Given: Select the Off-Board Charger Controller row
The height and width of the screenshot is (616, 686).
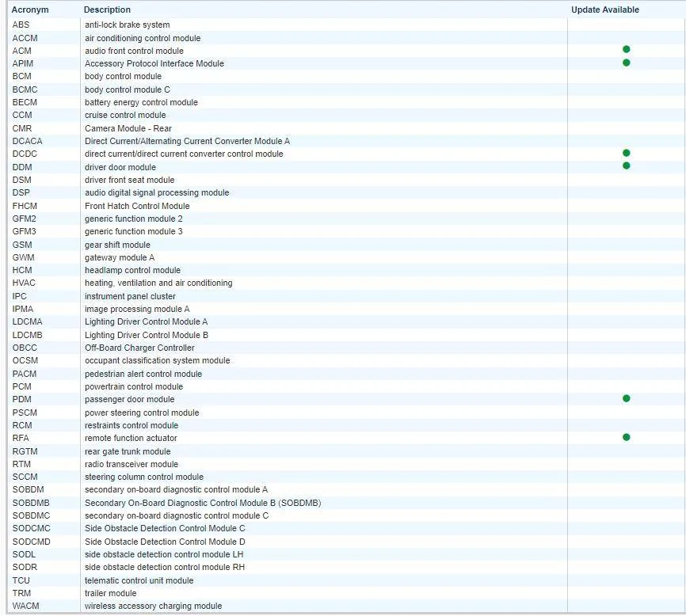Looking at the screenshot, I should click(x=139, y=348).
